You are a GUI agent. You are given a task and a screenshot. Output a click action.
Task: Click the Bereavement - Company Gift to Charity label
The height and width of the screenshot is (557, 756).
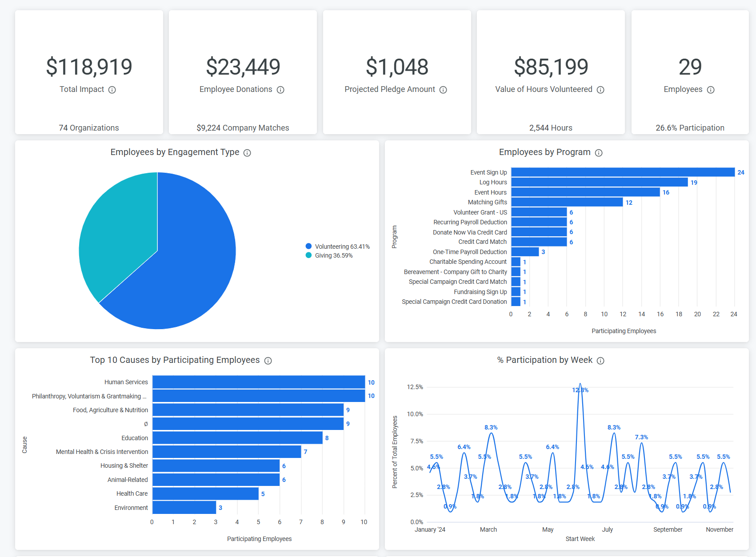tap(456, 272)
